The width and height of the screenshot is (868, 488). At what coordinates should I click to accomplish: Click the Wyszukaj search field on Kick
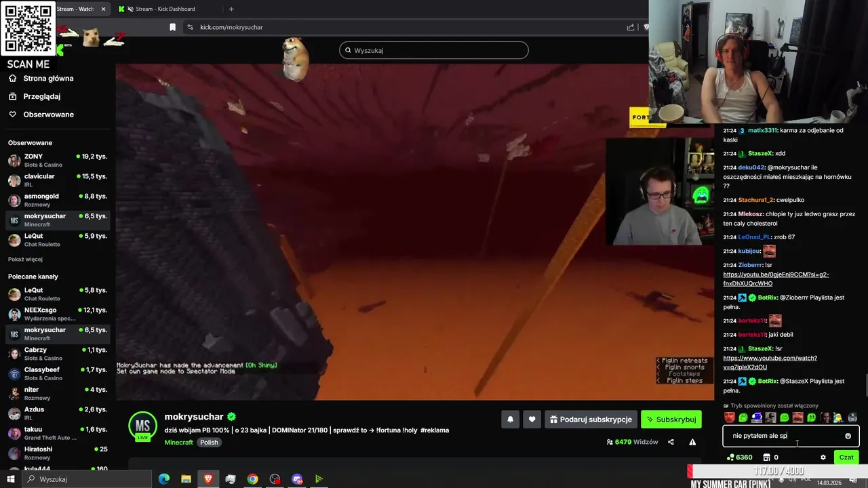[x=434, y=50]
